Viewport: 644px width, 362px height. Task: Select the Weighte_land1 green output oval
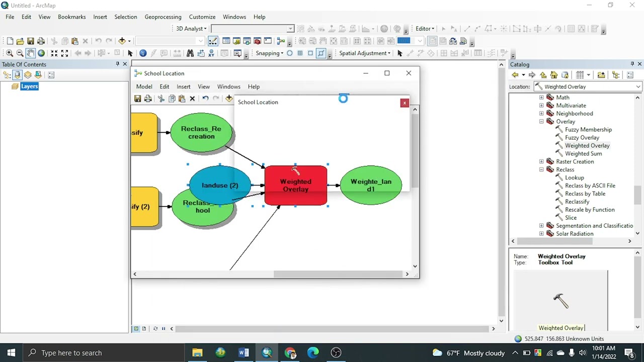(371, 185)
